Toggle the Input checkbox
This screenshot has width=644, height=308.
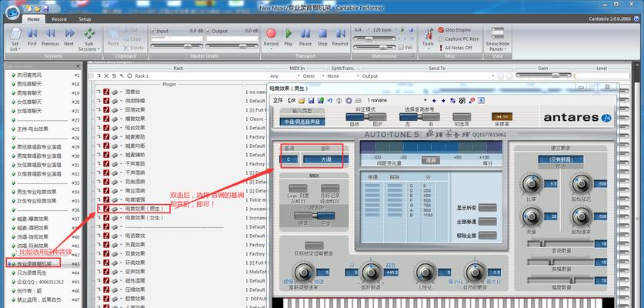pos(153,31)
